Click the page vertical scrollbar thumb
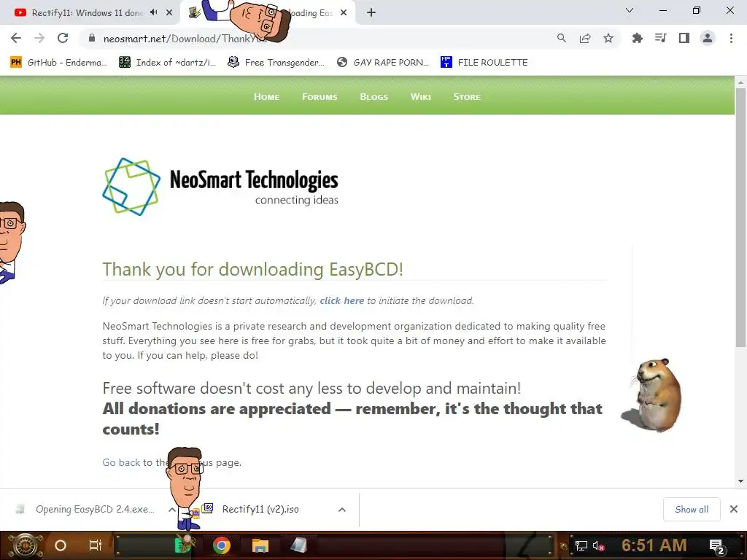Screen dimensions: 747x560 (740, 217)
